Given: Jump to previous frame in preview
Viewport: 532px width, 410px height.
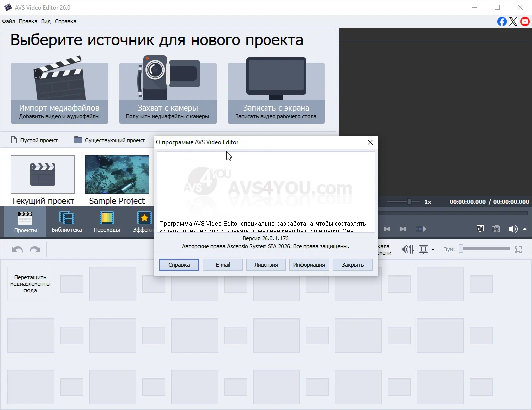Looking at the screenshot, I should pyautogui.click(x=387, y=229).
